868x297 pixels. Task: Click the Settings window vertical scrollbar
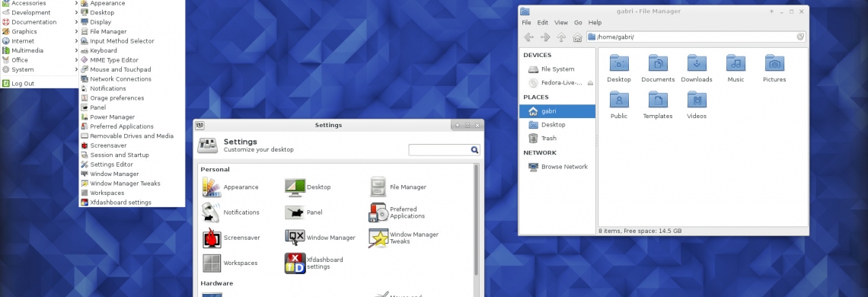(477, 220)
